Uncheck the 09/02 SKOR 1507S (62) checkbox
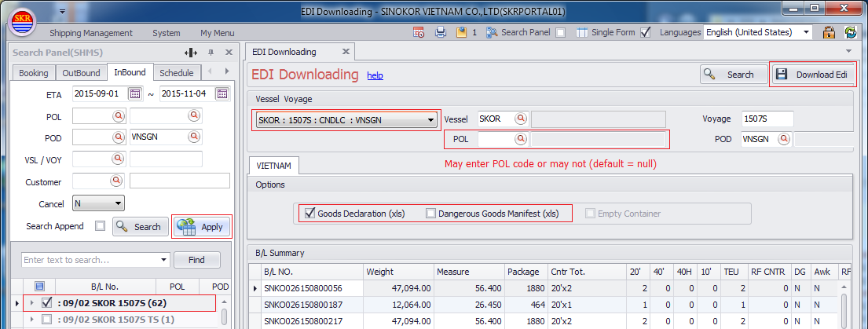 click(47, 303)
